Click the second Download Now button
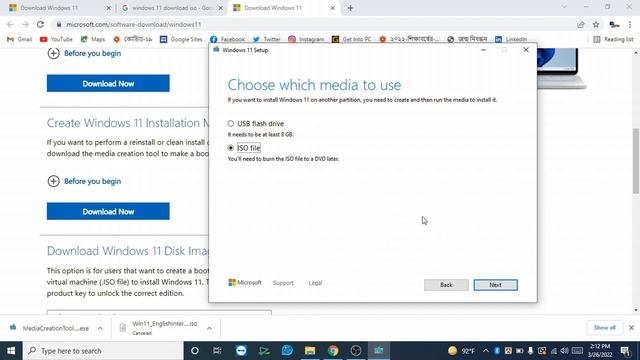The image size is (640, 360). click(x=108, y=211)
